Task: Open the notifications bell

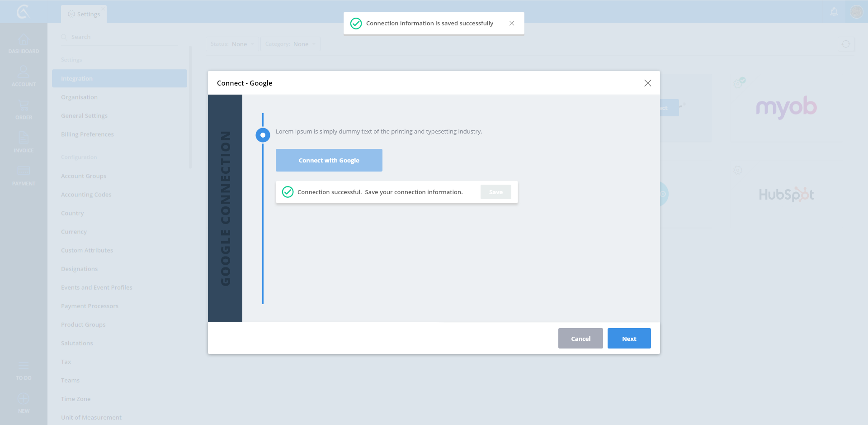Action: coord(834,12)
